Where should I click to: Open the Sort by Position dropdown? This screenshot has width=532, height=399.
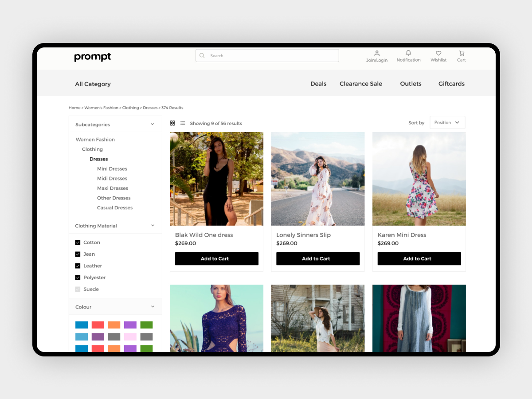tap(447, 123)
